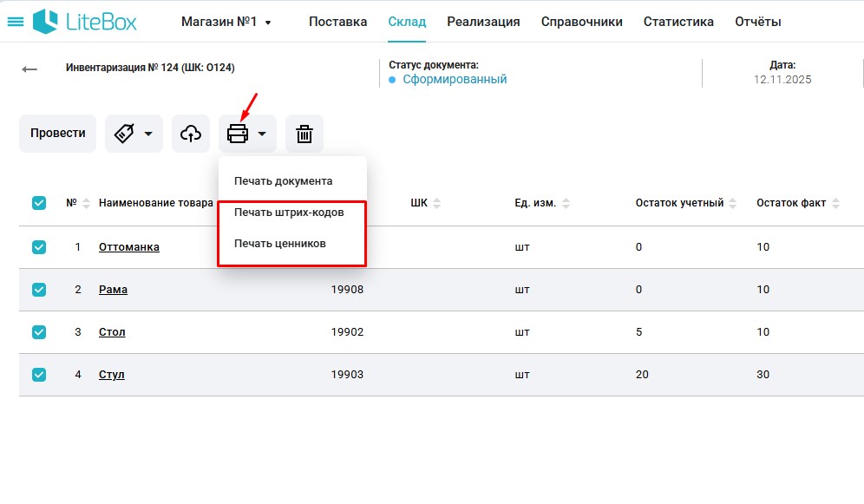Open the hamburger menu icon
The width and height of the screenshot is (864, 504).
pos(16,22)
